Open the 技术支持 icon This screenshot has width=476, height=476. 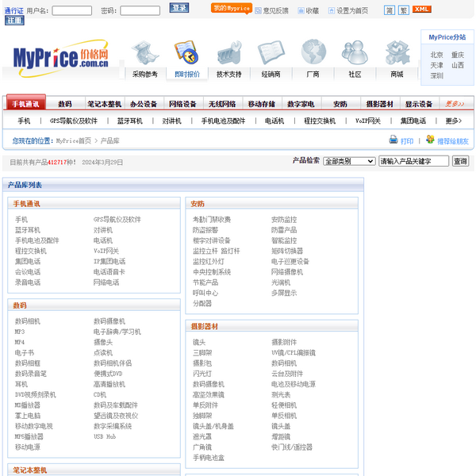click(x=229, y=52)
